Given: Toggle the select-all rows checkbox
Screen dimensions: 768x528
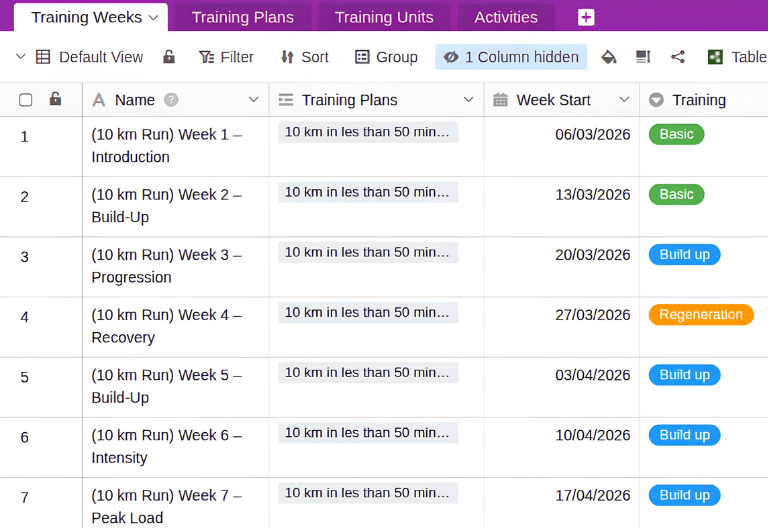Looking at the screenshot, I should (x=25, y=100).
